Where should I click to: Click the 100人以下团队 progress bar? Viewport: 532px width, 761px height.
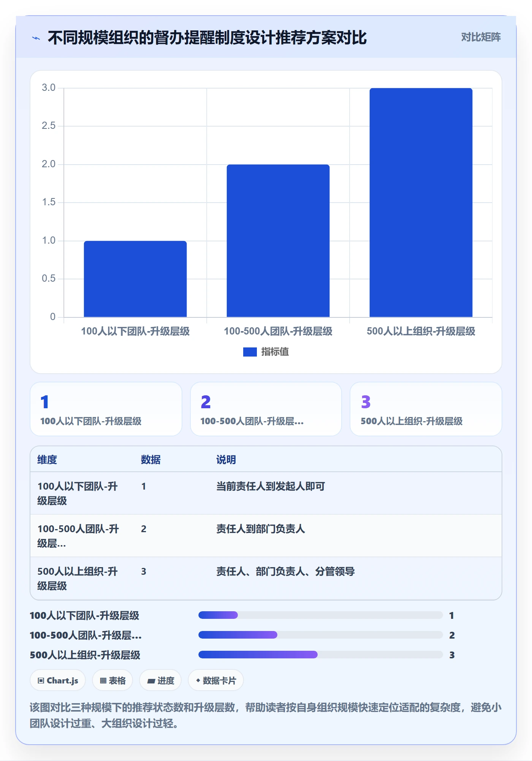click(320, 615)
